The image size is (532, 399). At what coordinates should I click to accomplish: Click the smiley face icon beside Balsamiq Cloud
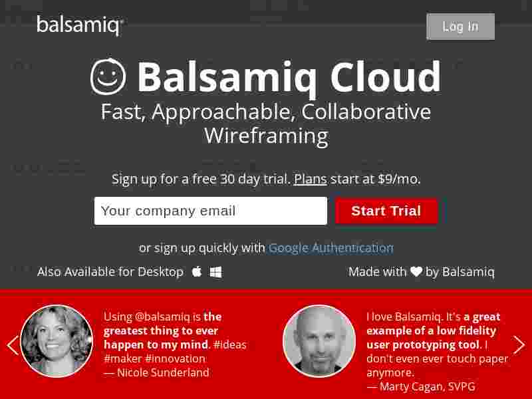click(x=108, y=76)
